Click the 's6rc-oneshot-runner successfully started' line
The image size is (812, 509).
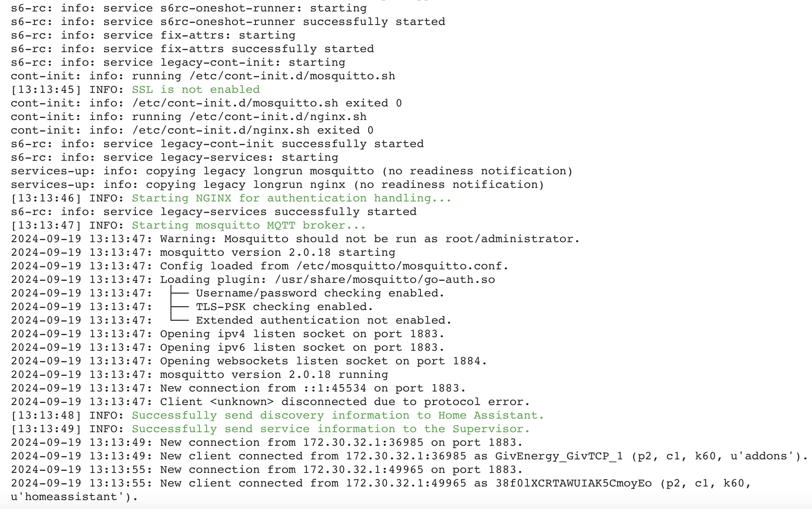tap(228, 22)
